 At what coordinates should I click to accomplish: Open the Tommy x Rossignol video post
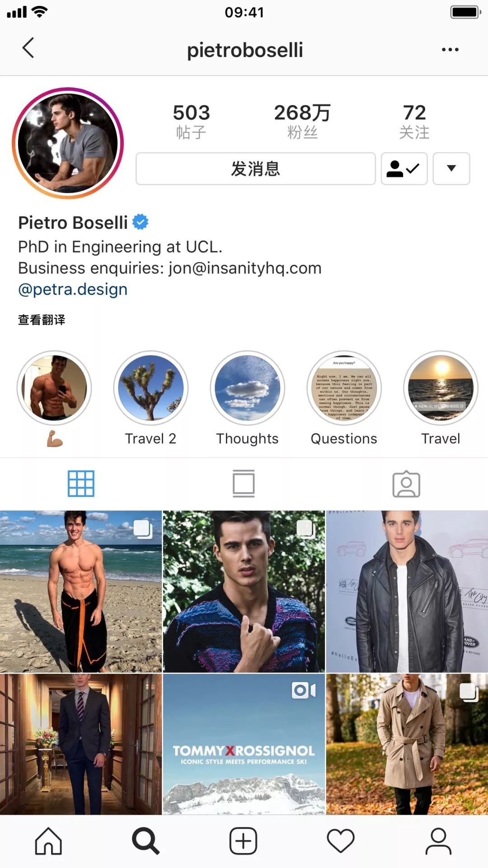click(x=244, y=744)
